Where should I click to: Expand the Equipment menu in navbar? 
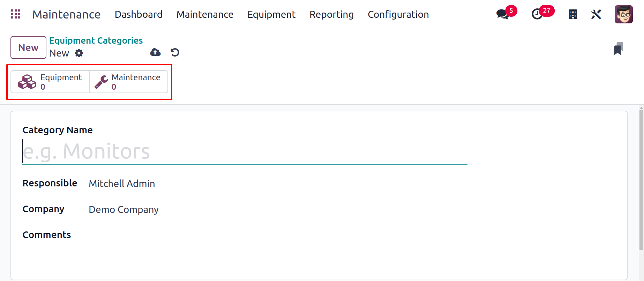[271, 14]
